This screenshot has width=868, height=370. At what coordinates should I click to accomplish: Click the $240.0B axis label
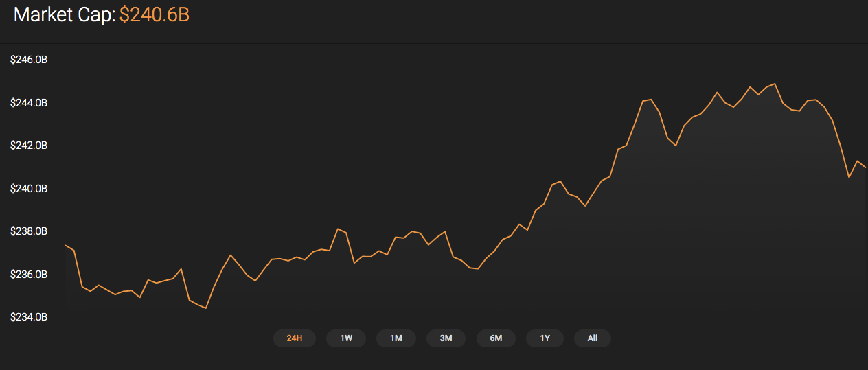point(29,189)
